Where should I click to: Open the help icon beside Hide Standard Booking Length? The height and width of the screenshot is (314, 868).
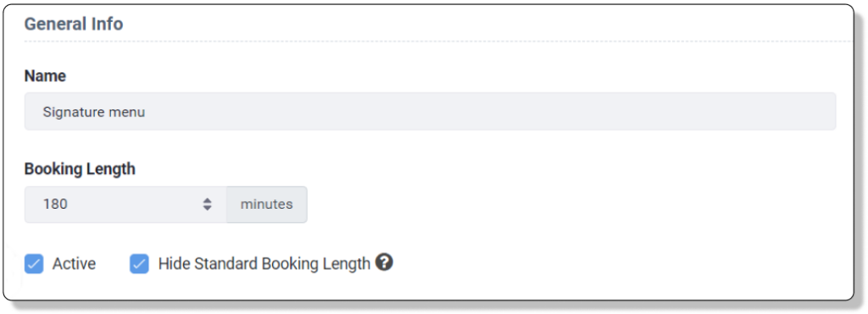click(384, 262)
